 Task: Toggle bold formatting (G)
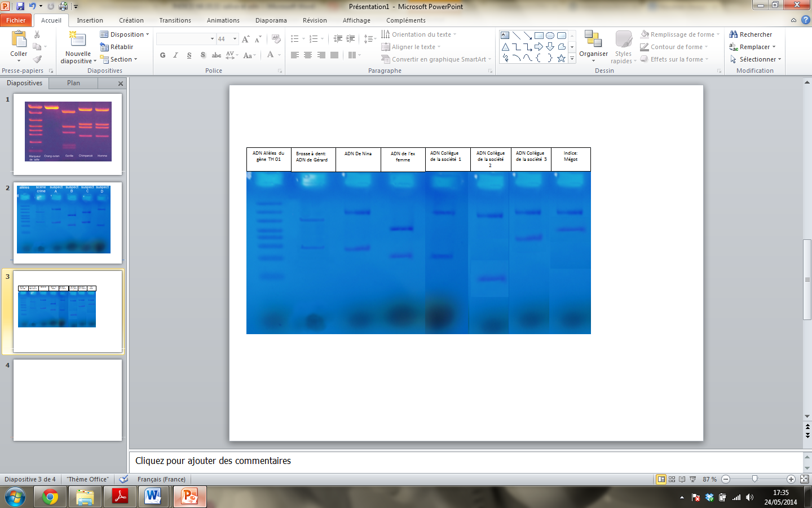[162, 55]
